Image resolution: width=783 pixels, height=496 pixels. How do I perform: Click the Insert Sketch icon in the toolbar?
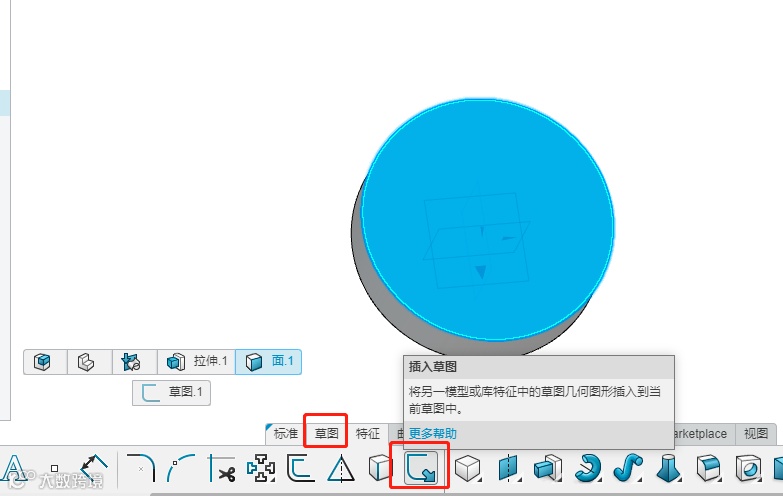[x=421, y=468]
